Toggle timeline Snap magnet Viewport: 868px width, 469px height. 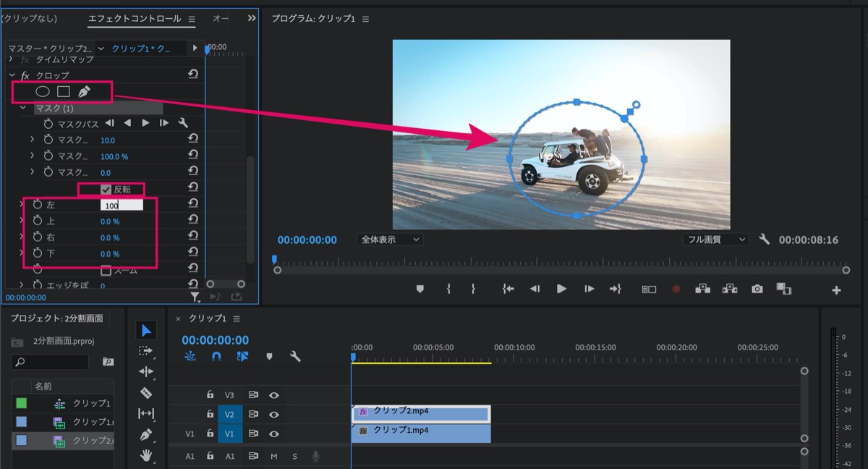[216, 356]
